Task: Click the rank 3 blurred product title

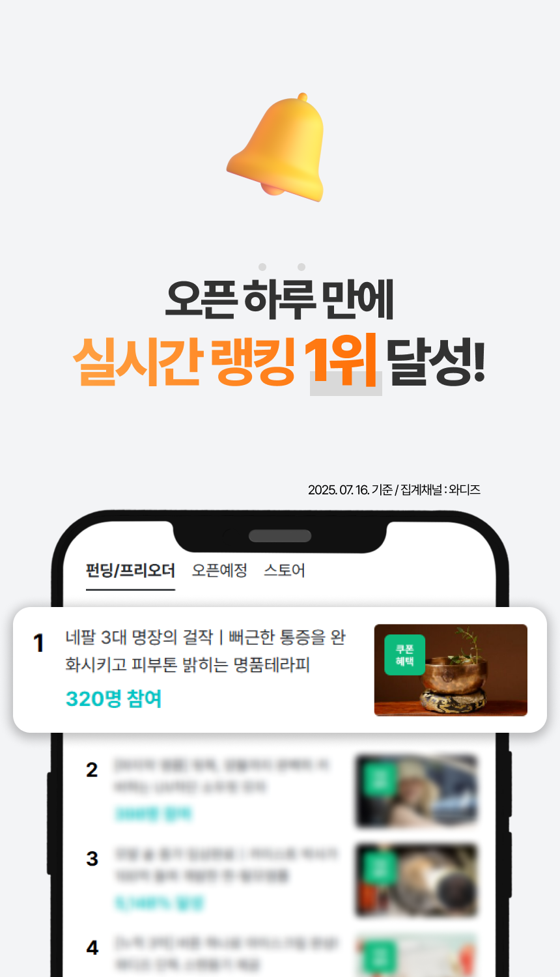Action: (225, 865)
